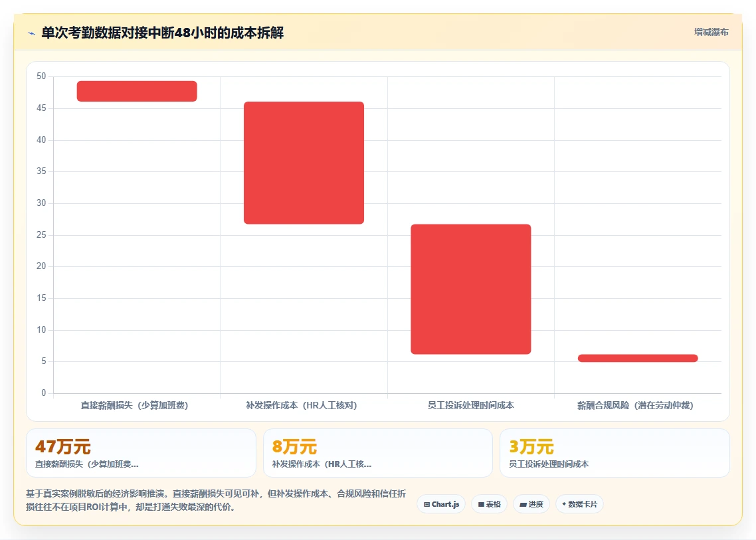This screenshot has width=756, height=540.
Task: Click y-axis value 15
Action: click(41, 298)
